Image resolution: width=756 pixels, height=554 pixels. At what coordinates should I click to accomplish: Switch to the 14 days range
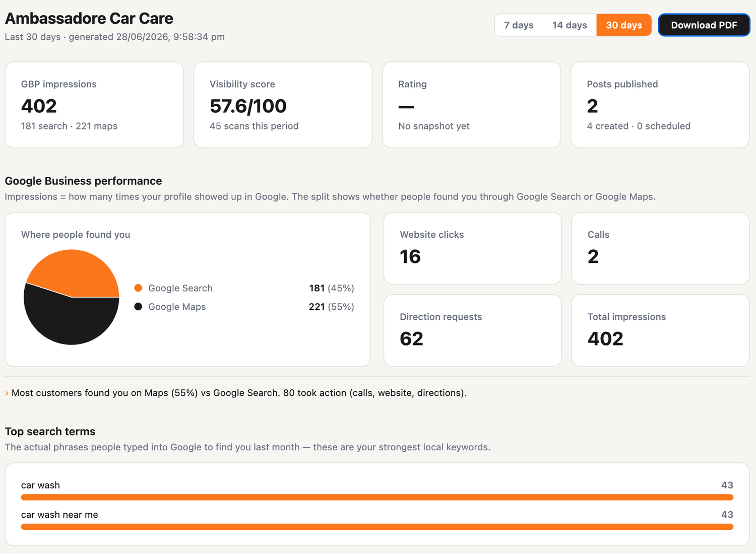pyautogui.click(x=570, y=25)
